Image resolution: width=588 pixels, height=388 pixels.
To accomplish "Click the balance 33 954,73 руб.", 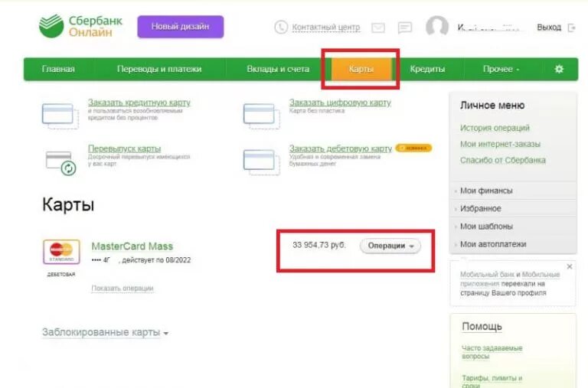I will (x=319, y=245).
